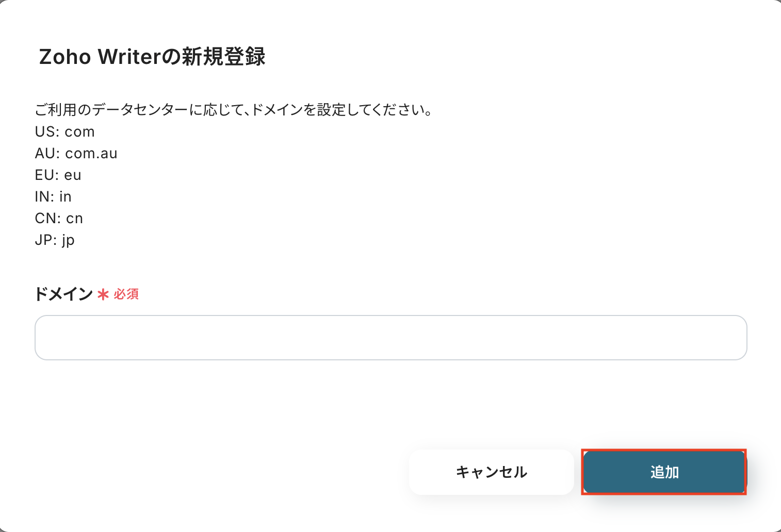Image resolution: width=781 pixels, height=532 pixels.
Task: Select the 'IN' region label
Action: (x=42, y=197)
